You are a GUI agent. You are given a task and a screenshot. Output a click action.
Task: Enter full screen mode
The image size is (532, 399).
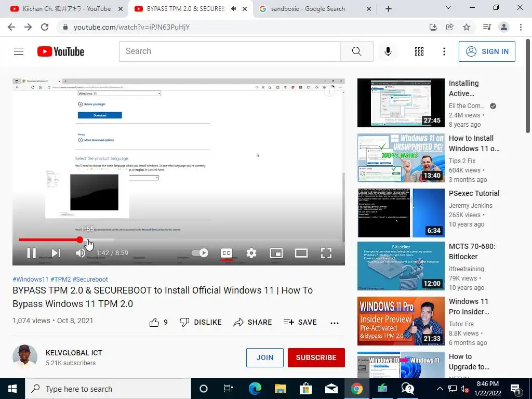pos(326,253)
